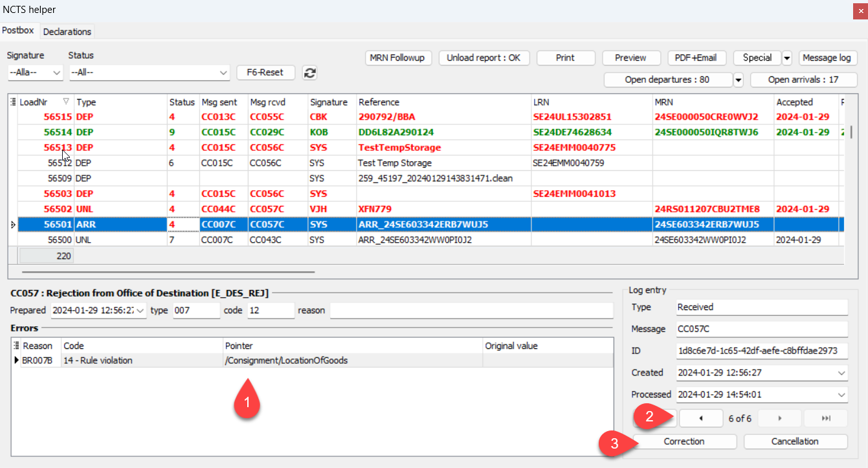Click the reason text field
The height and width of the screenshot is (468, 868).
471,311
